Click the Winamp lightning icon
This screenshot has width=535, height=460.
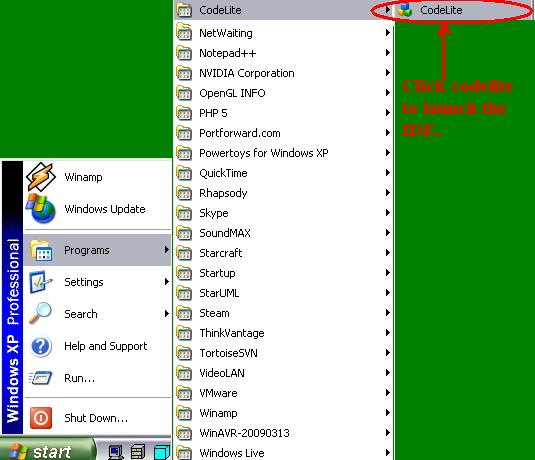click(41, 177)
